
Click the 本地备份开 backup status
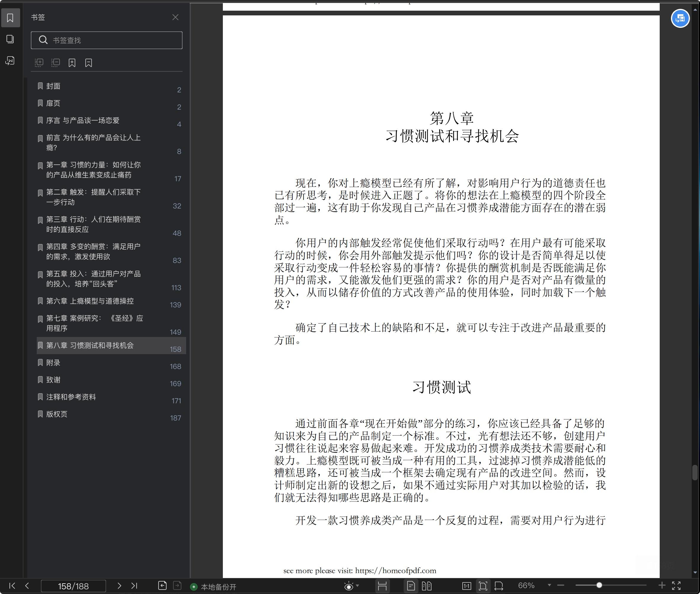point(214,587)
